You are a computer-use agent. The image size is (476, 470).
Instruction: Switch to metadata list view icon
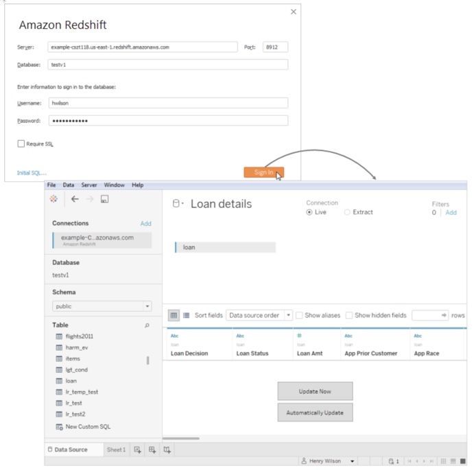coord(186,316)
